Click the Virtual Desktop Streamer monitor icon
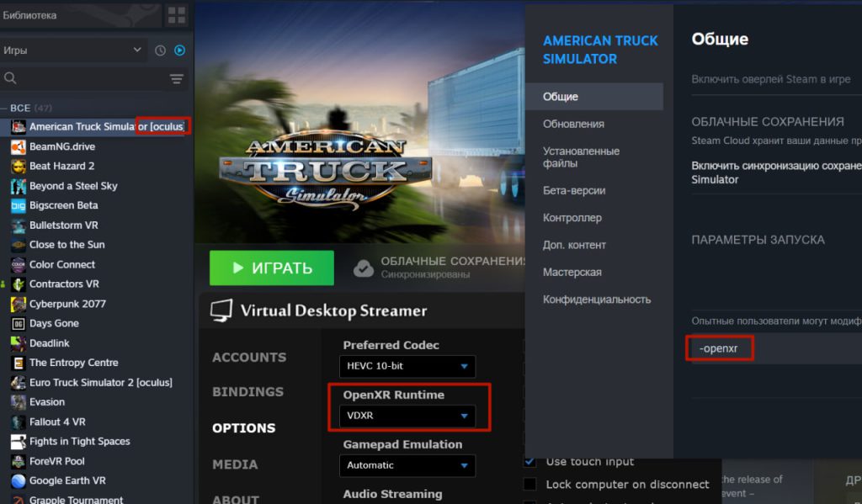Screen dimensions: 862x504 pyautogui.click(x=221, y=310)
